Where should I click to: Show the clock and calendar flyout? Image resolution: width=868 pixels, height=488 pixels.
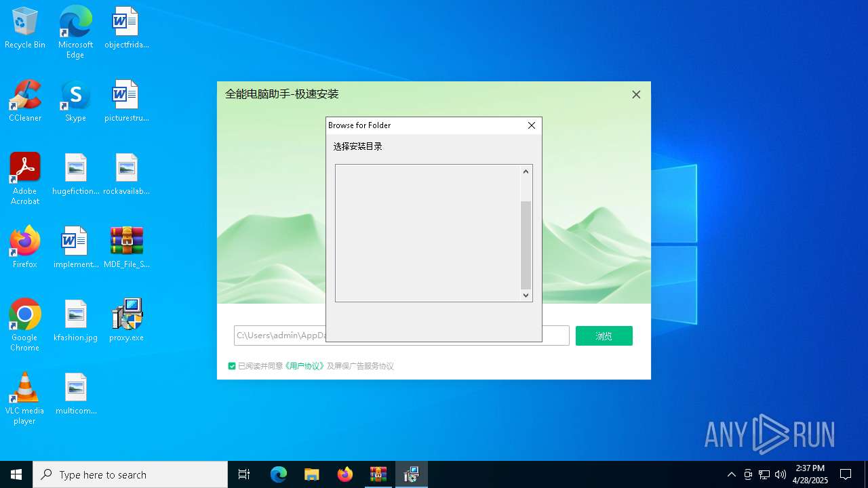point(810,474)
